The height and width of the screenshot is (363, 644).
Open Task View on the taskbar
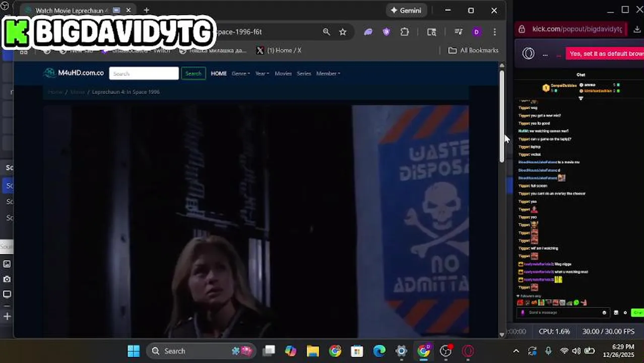[x=270, y=351]
